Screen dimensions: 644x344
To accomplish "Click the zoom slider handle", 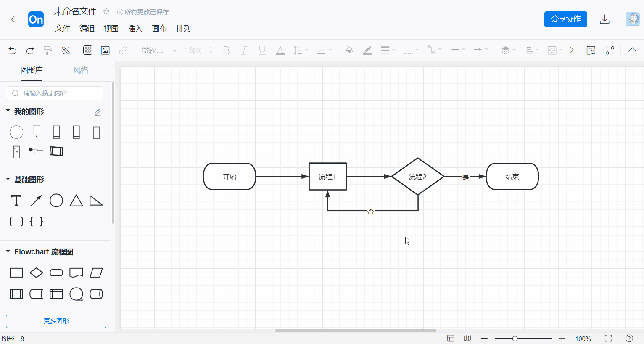I will [515, 339].
